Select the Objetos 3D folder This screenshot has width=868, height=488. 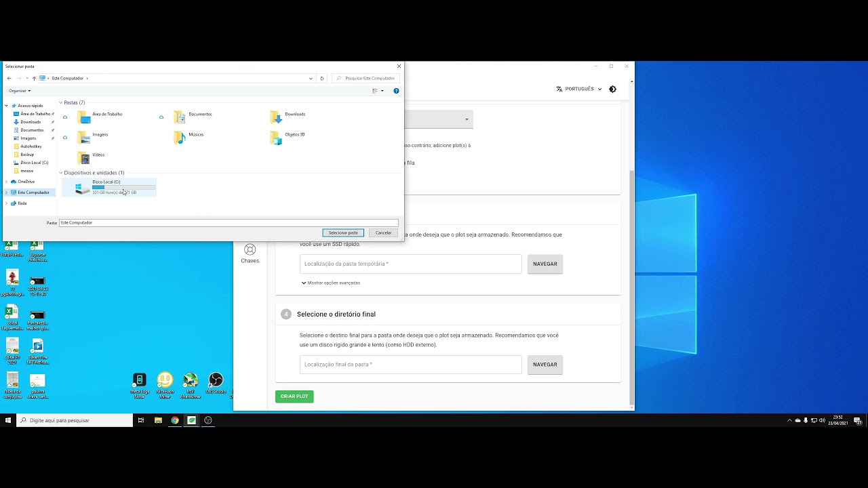tap(288, 138)
